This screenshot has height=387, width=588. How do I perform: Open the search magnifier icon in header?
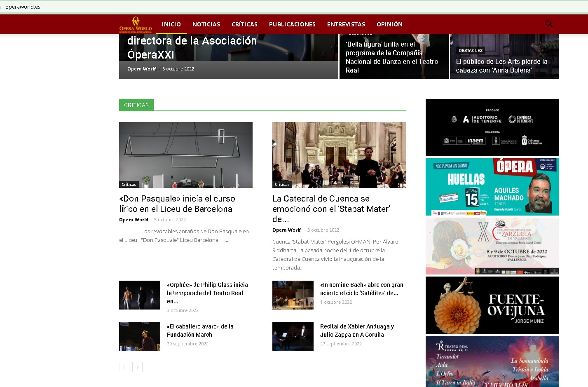pyautogui.click(x=549, y=24)
